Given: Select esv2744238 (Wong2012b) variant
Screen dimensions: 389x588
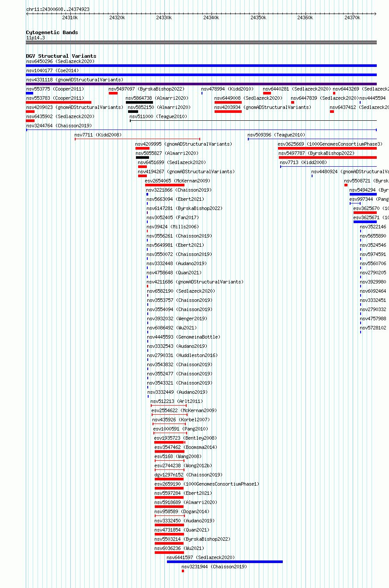Looking at the screenshot, I should pos(183,465).
